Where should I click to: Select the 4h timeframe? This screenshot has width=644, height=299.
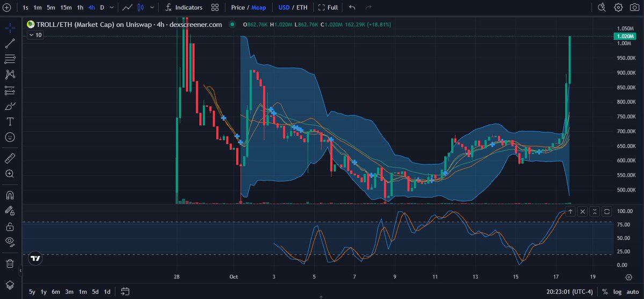point(92,8)
